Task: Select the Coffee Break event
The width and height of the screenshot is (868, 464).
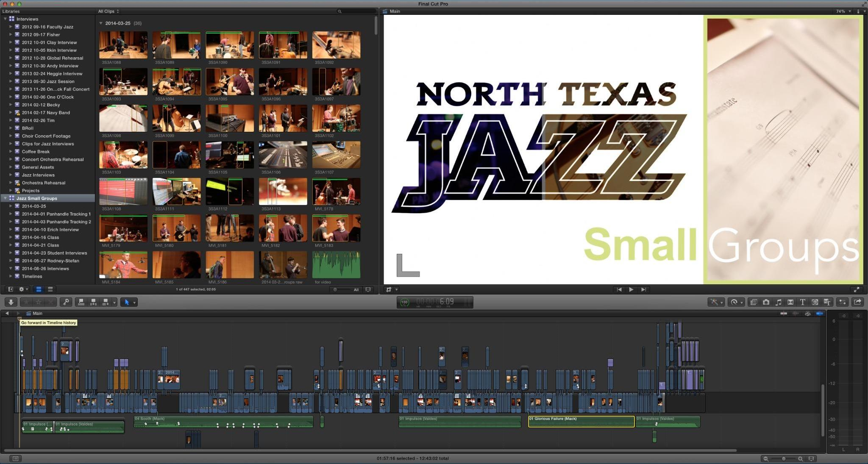Action: (x=36, y=152)
